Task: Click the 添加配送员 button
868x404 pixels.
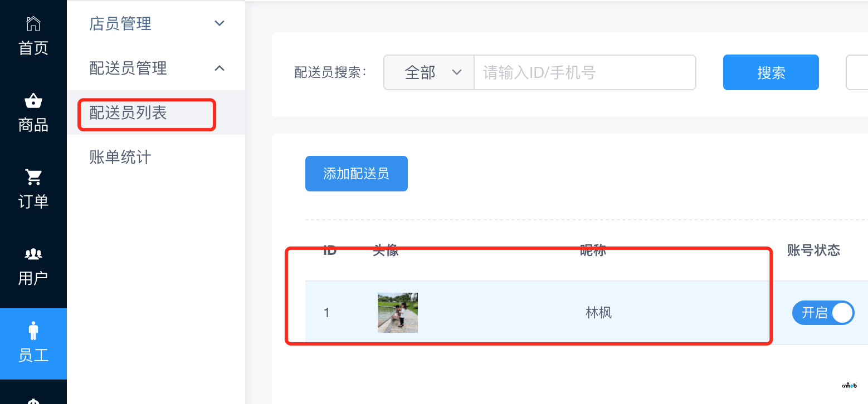Action: (357, 174)
